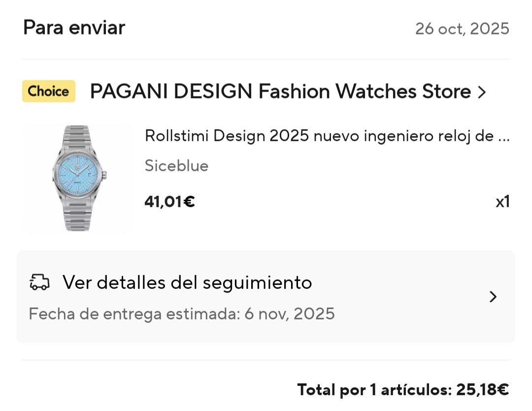Open the blue watch product thumbnail
The width and height of the screenshot is (532, 411).
point(78,178)
